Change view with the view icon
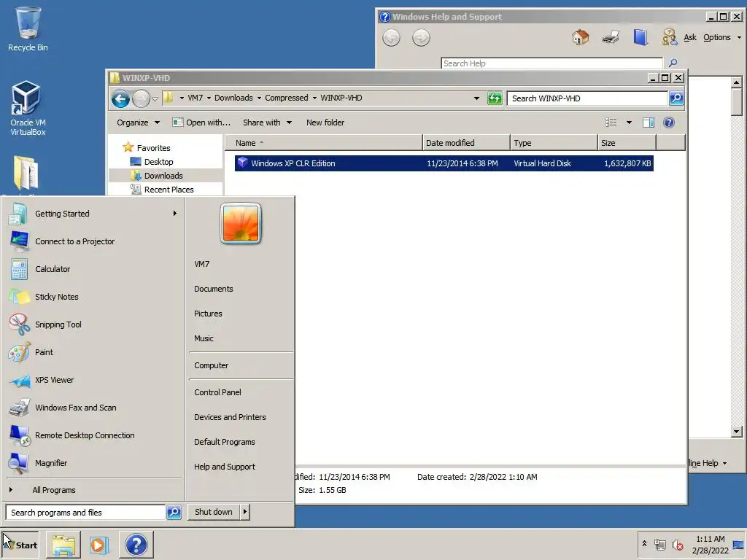This screenshot has height=560, width=747. [611, 122]
